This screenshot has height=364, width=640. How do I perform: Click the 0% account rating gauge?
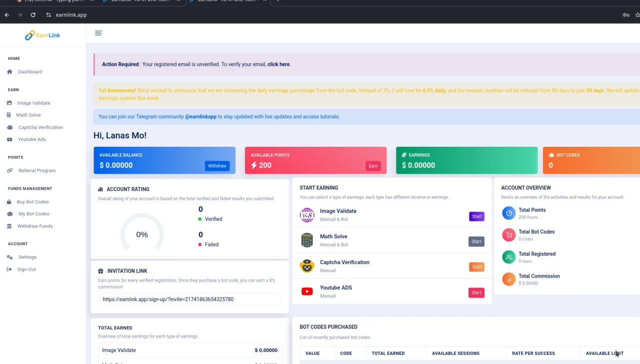pos(142,234)
